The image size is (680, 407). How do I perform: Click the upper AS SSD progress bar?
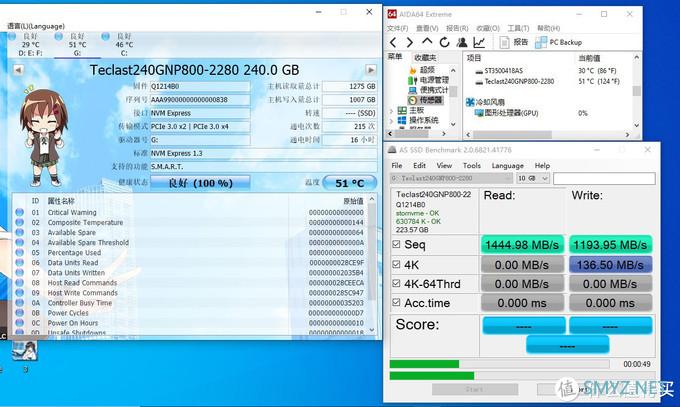(500, 364)
